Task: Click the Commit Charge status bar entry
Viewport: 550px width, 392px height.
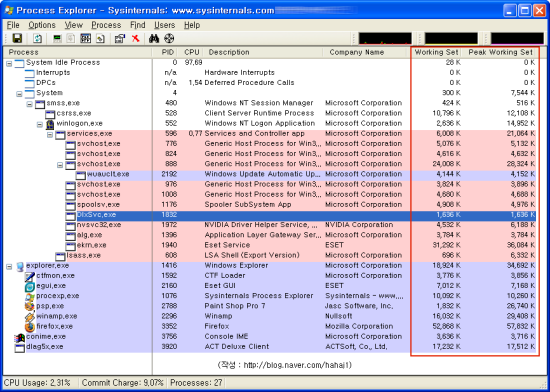Action: tap(123, 383)
